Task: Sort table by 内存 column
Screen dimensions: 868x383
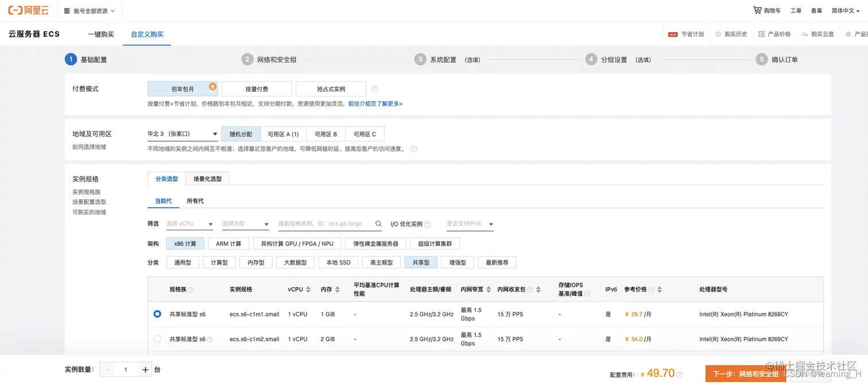Action: tap(337, 289)
